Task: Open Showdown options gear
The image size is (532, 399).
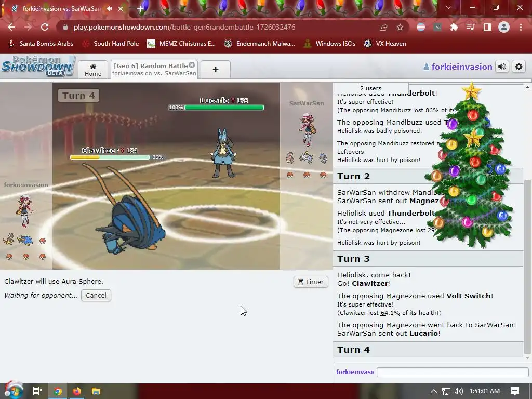Action: click(x=519, y=67)
